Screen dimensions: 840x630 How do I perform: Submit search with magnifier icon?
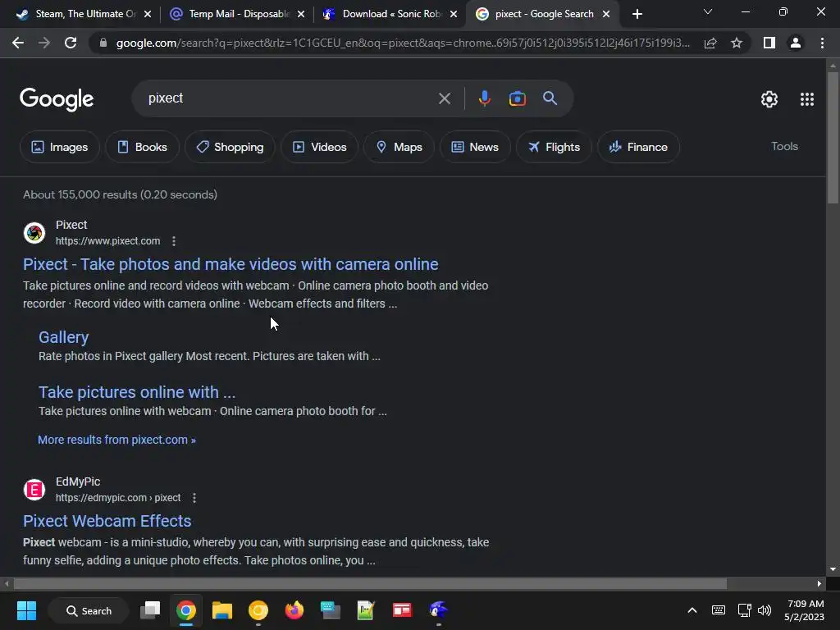pos(550,98)
